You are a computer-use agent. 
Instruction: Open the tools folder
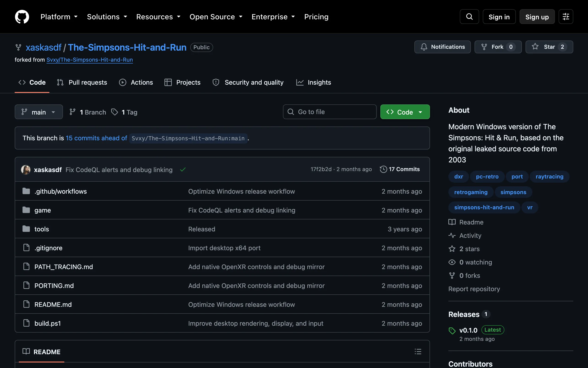(x=42, y=229)
